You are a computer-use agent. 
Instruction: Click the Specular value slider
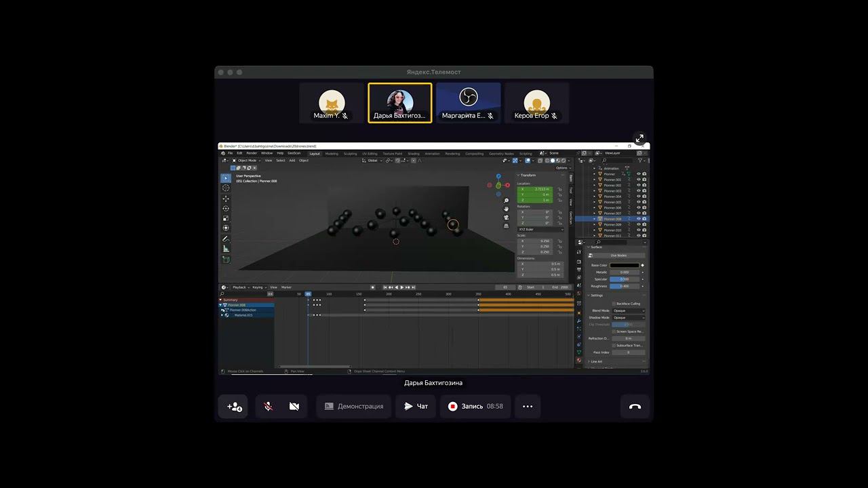[625, 279]
